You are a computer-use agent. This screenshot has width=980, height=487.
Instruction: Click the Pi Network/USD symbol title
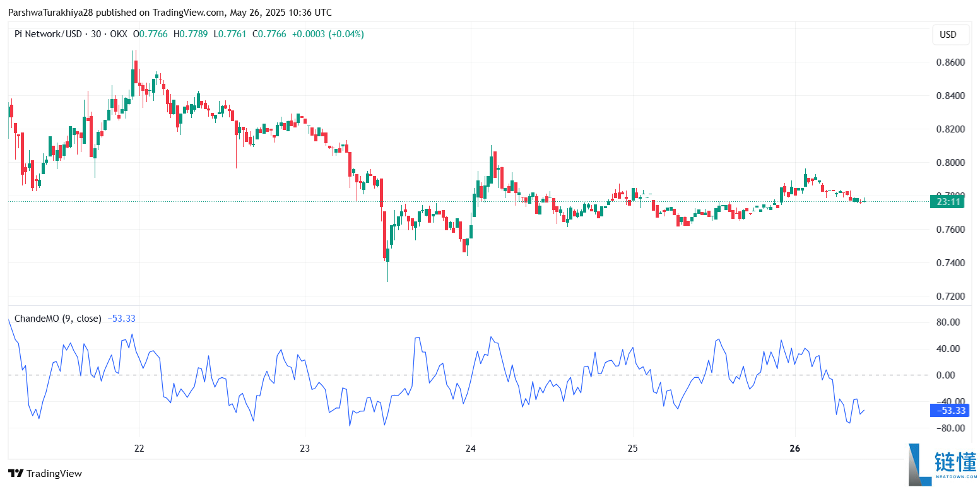pyautogui.click(x=48, y=34)
